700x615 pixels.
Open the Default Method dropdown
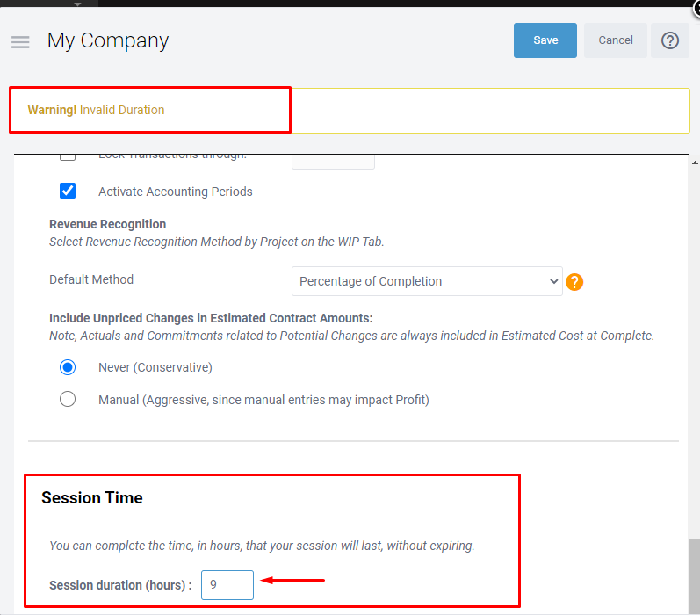(426, 281)
